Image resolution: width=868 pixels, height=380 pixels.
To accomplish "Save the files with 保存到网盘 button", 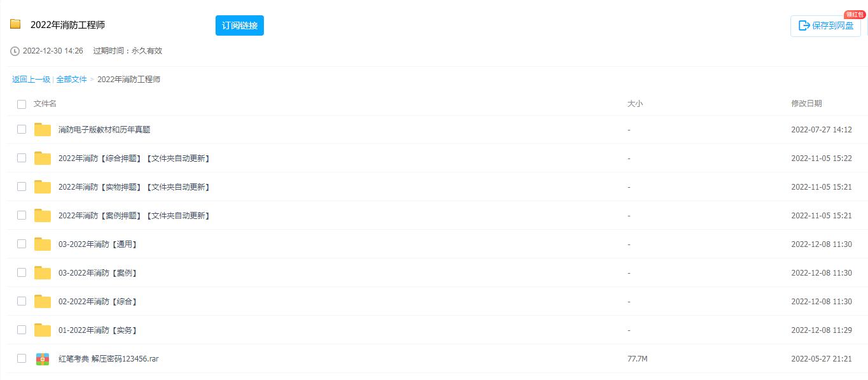I will point(825,26).
